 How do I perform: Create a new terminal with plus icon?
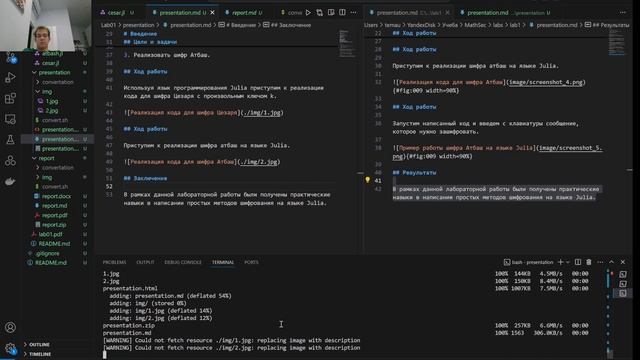click(x=560, y=262)
